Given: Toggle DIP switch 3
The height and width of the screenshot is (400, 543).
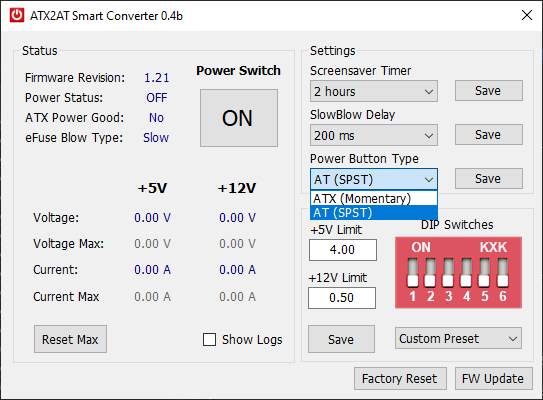Looking at the screenshot, I should click(448, 273).
